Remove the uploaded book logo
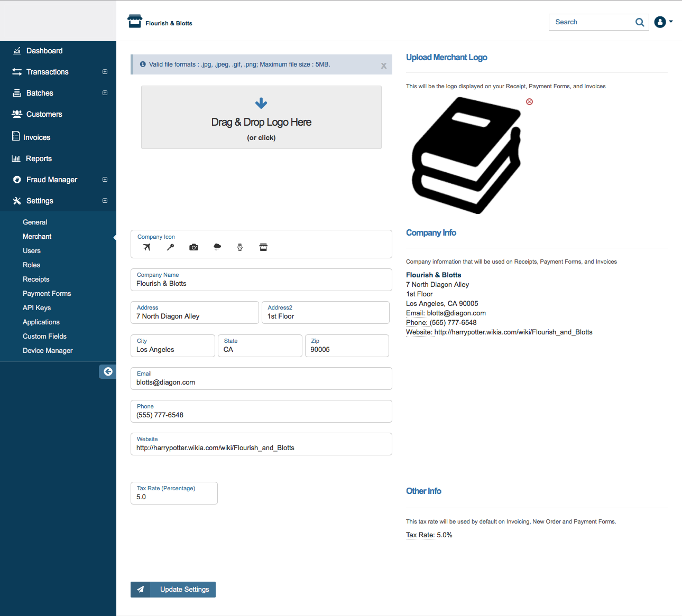The height and width of the screenshot is (616, 682). 529,101
